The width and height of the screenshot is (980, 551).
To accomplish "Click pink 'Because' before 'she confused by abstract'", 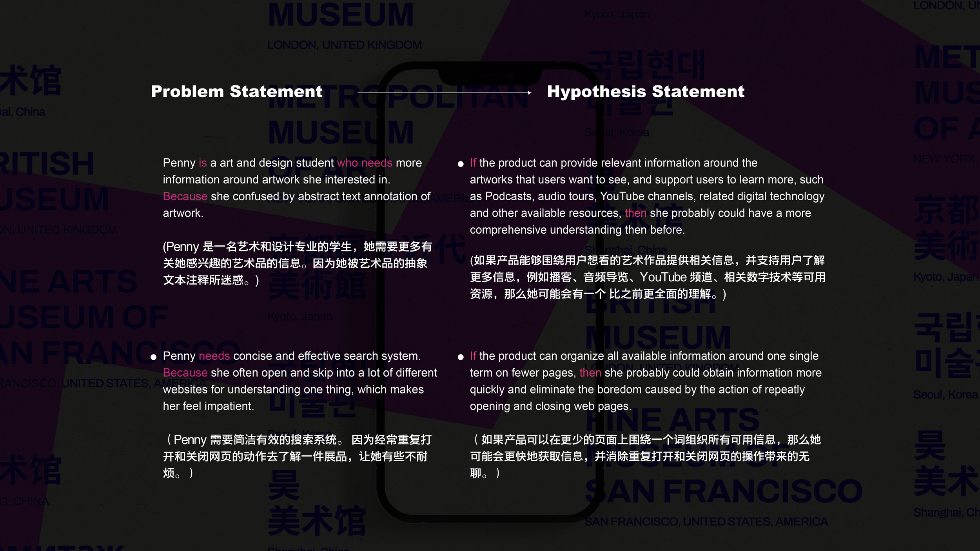I will pos(185,196).
